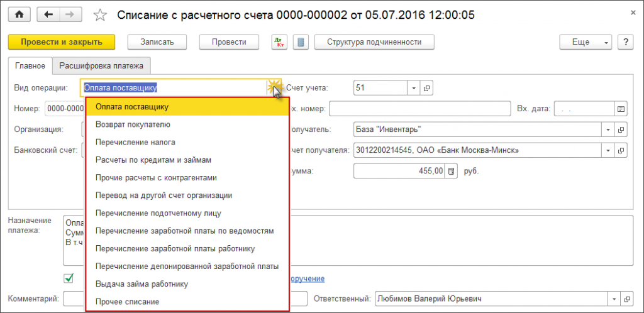Screen dimensions: 644x313
Task: Open the Счет учета account form icon
Action: point(427,88)
